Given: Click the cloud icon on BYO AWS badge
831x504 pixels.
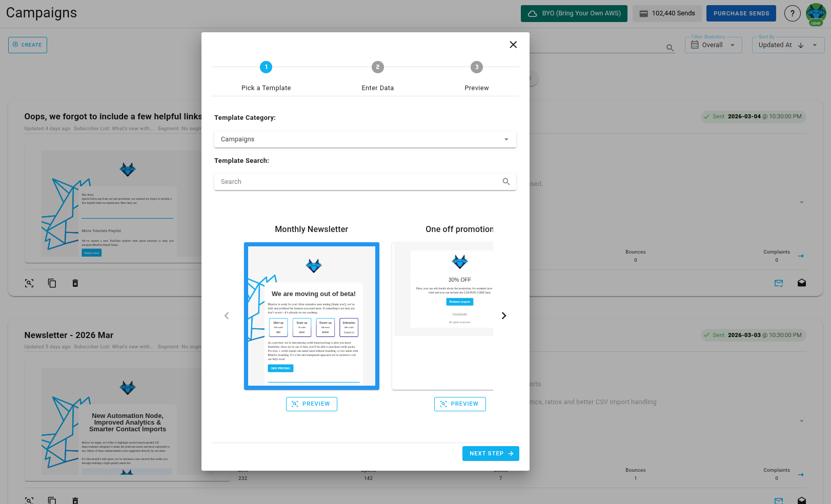Looking at the screenshot, I should pyautogui.click(x=531, y=13).
